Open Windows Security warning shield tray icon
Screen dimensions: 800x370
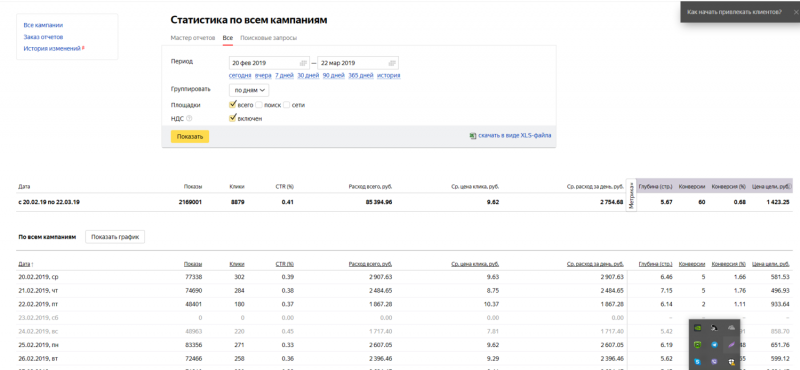point(731,361)
